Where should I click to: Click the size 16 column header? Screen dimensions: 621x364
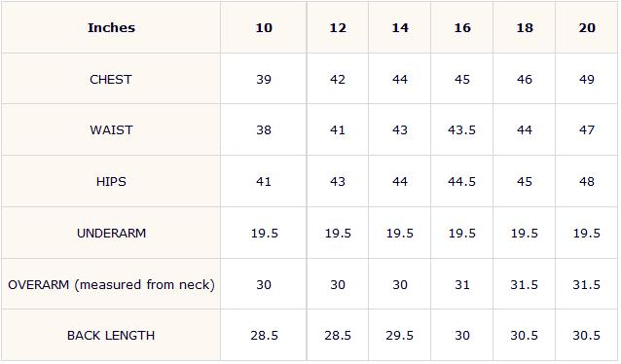point(462,27)
